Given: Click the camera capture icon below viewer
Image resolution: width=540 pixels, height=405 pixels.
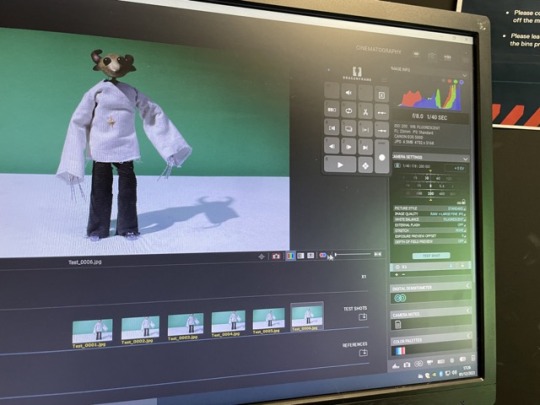Looking at the screenshot, I should point(276,256).
